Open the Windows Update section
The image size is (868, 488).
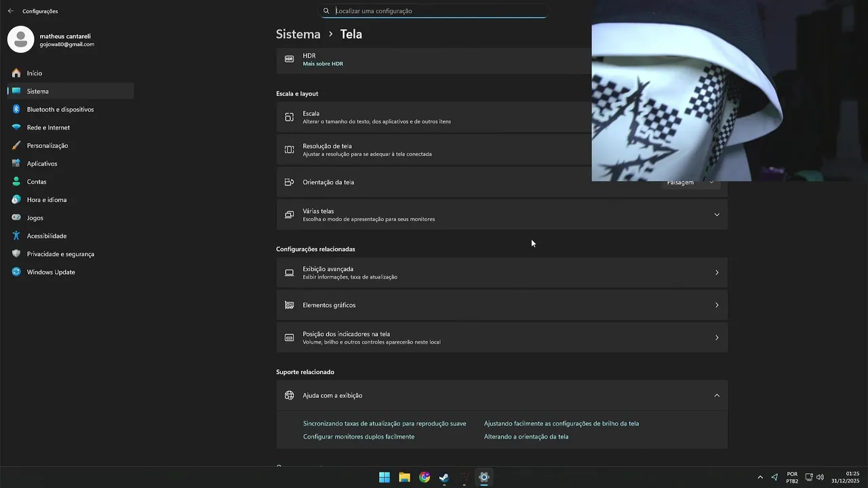[51, 272]
